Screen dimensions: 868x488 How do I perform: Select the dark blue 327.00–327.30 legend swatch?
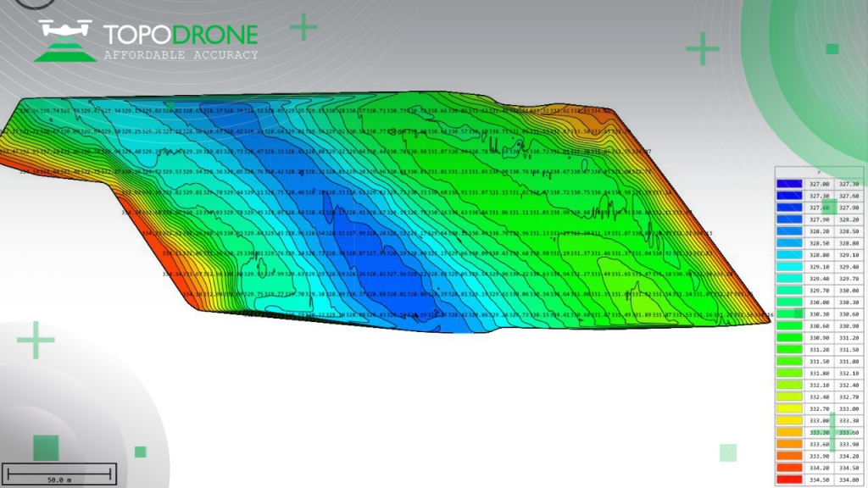789,184
